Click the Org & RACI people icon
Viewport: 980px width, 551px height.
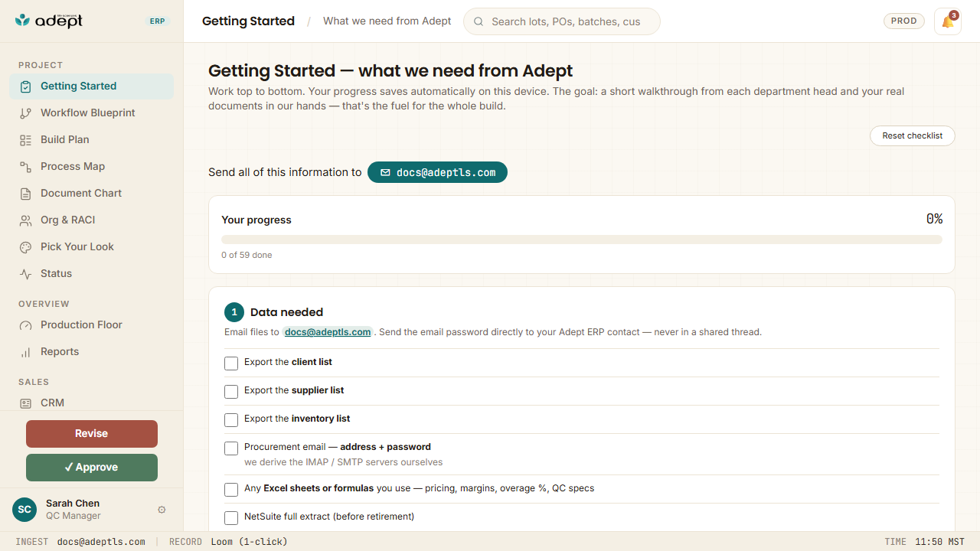tap(25, 220)
